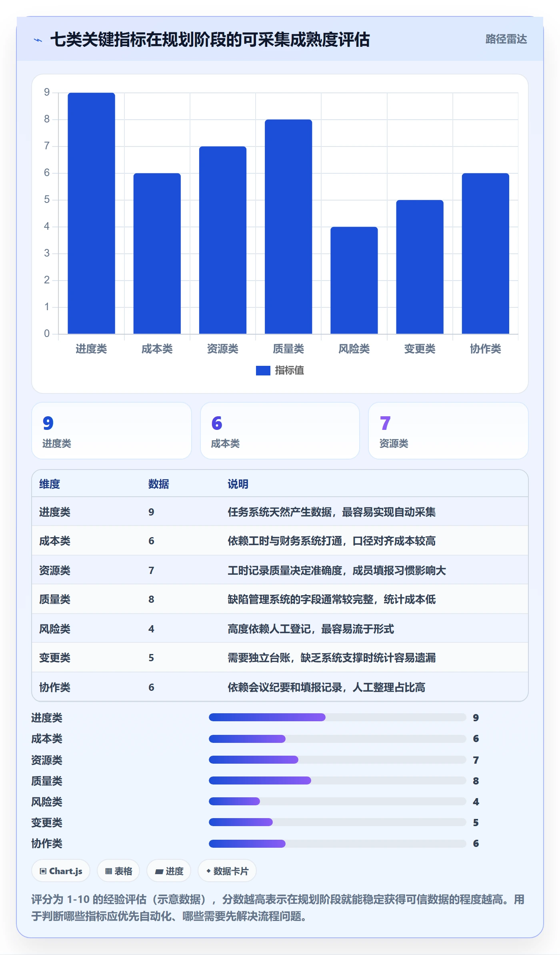Click description 缺陷管理系统的字段通常较完整，统计成本低

click(x=332, y=599)
